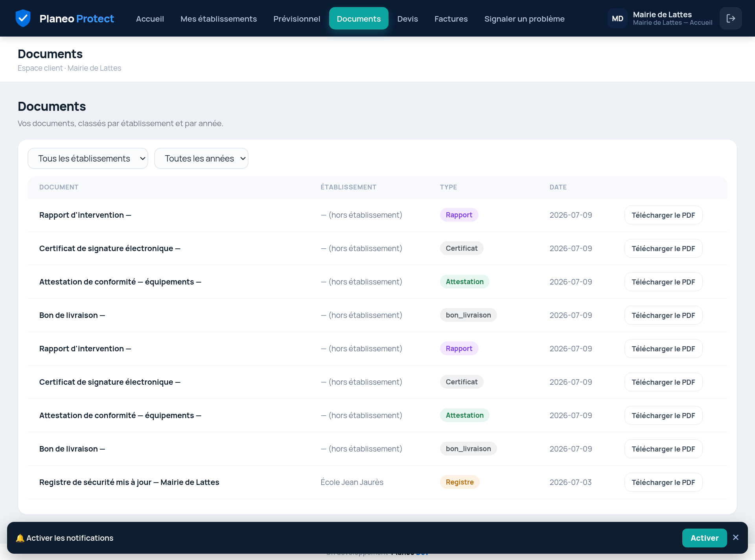Click 'Espace client · Mairie de Lattes' breadcrumb
The image size is (755, 560).
[69, 68]
